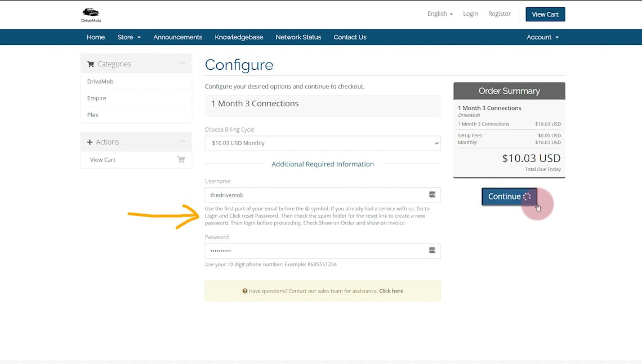Click the Continue button
Viewport: 642px width, 364px height.
[x=509, y=196]
